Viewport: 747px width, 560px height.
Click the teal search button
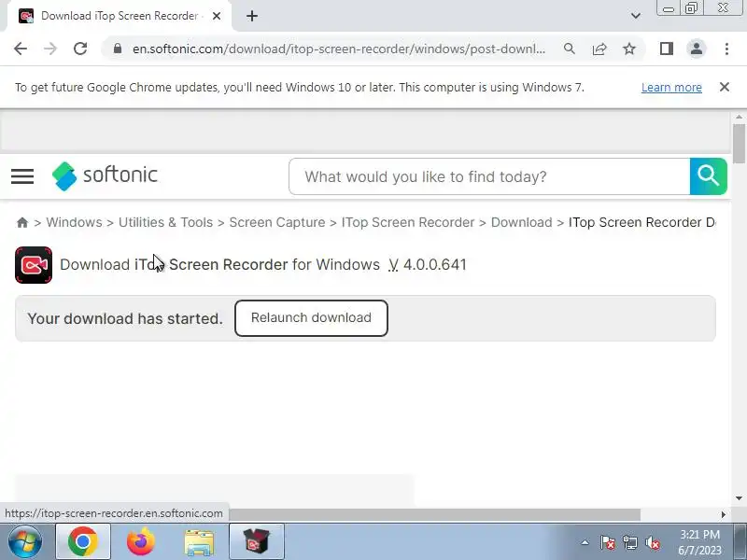pos(709,176)
